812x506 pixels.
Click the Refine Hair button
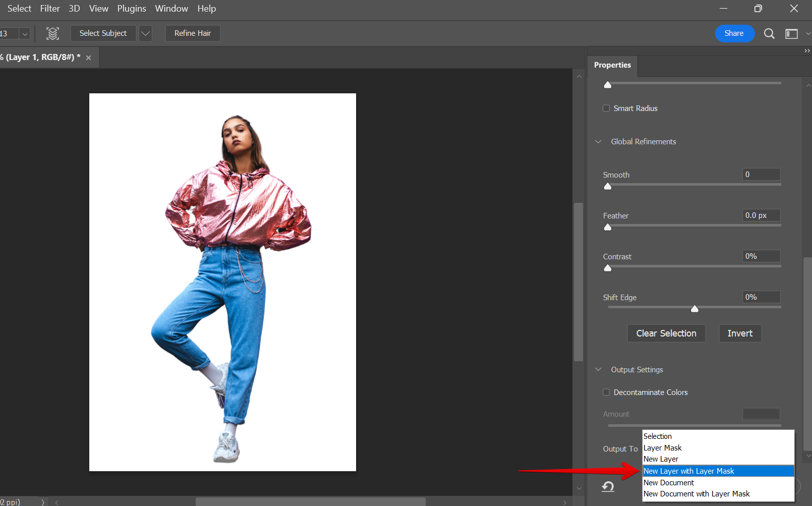coord(193,33)
